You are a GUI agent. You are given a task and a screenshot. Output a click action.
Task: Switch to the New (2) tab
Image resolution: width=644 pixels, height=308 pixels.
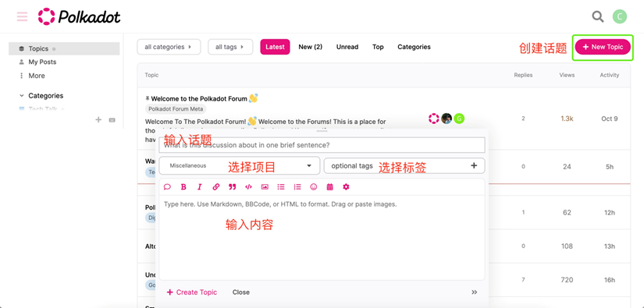(x=311, y=47)
